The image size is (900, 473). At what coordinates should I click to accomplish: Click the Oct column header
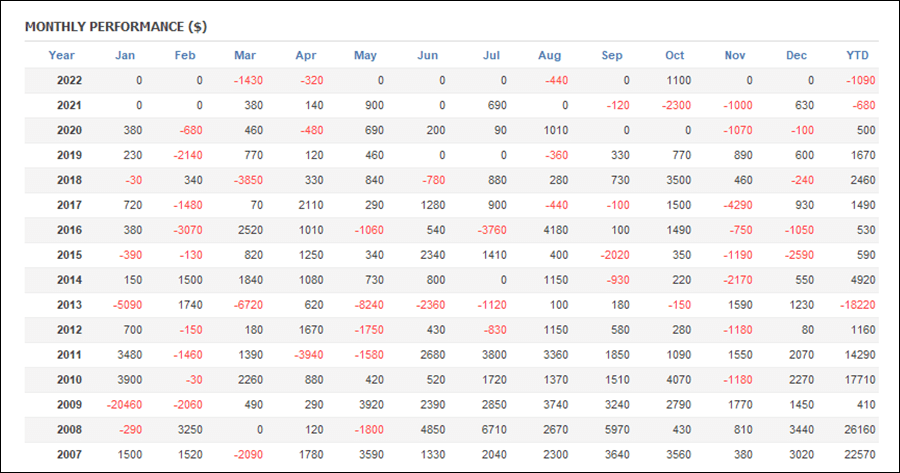pos(674,55)
